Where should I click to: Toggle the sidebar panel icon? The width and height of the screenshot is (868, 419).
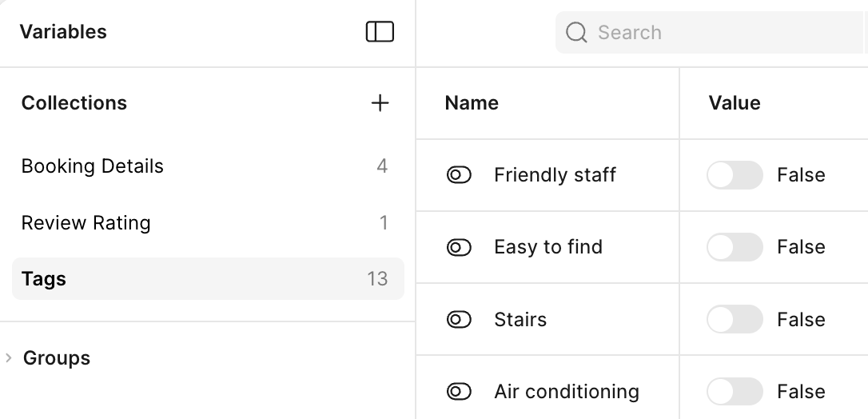tap(380, 31)
